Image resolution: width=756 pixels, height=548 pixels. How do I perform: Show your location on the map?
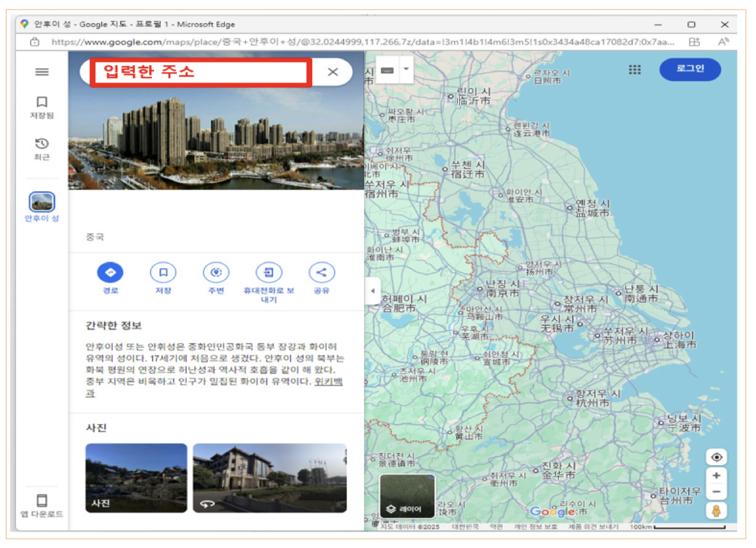(x=716, y=457)
